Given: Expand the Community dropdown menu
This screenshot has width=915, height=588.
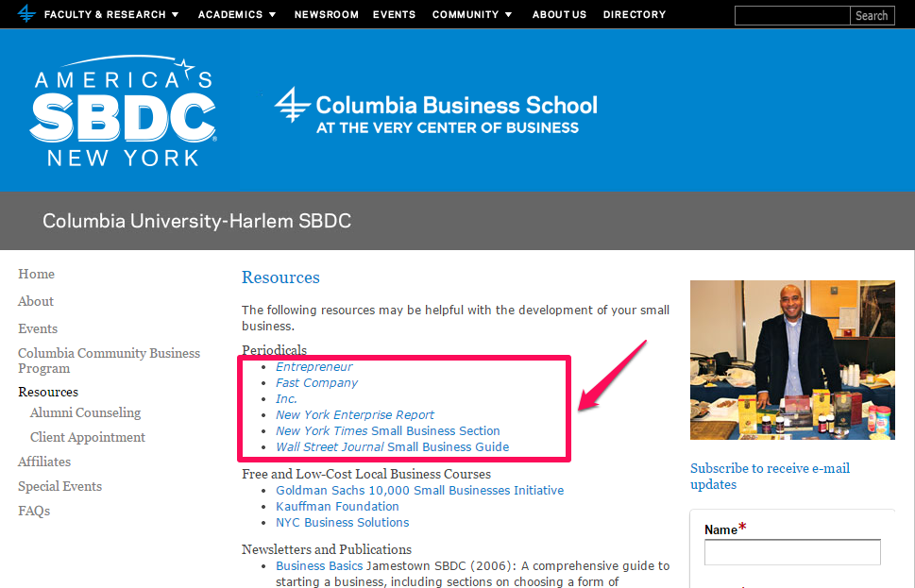Looking at the screenshot, I should (472, 14).
